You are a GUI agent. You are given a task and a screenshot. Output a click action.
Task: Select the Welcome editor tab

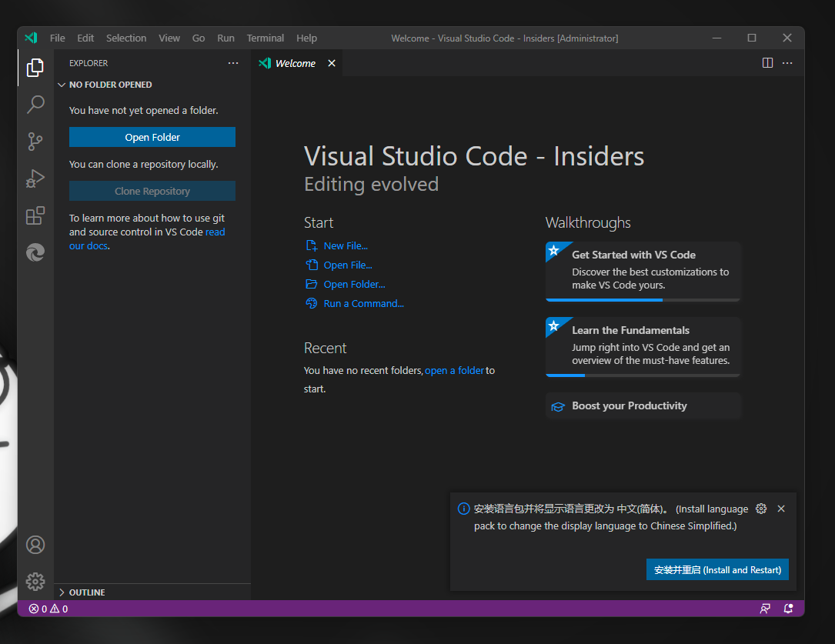297,63
